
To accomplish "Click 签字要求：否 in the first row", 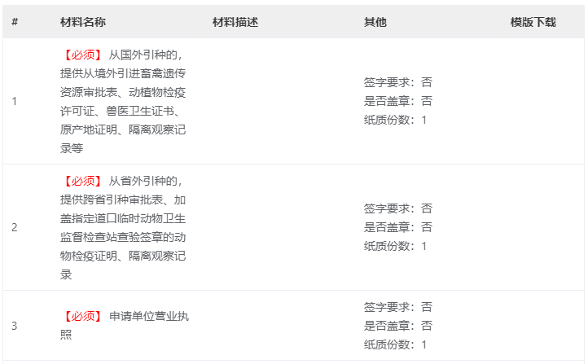I will [397, 82].
